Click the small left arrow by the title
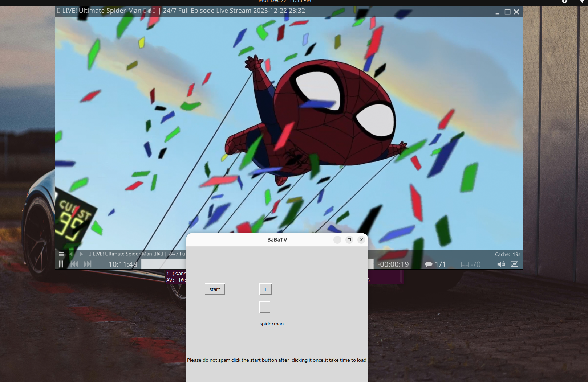The height and width of the screenshot is (382, 588). 71,254
